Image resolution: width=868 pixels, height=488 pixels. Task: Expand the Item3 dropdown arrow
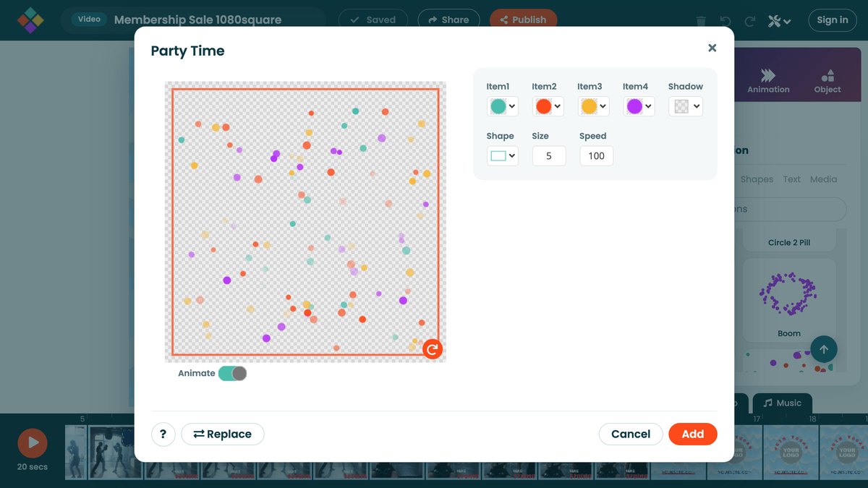click(x=604, y=106)
